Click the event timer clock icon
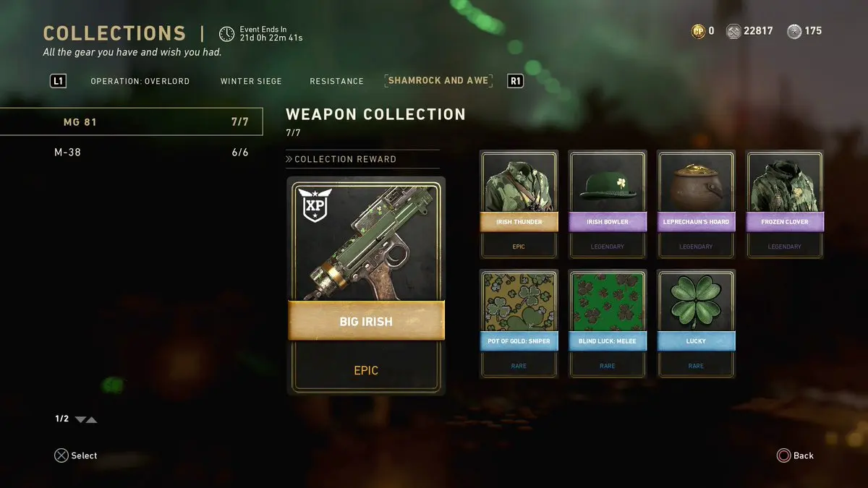 (x=226, y=34)
